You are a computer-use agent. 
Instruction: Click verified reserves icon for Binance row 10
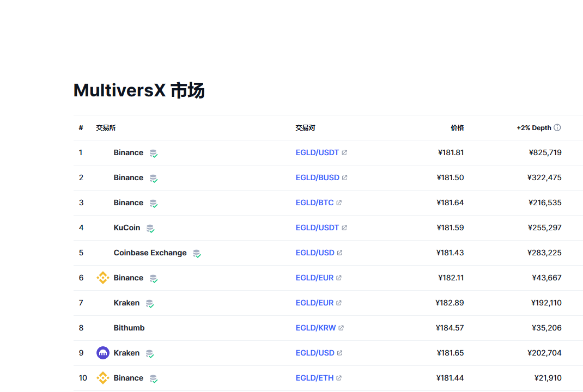pyautogui.click(x=154, y=378)
